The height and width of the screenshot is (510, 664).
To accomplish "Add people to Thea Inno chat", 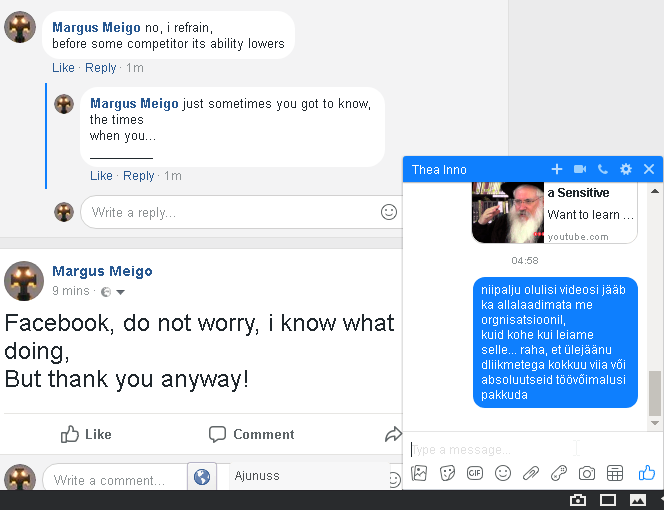I will pos(556,169).
